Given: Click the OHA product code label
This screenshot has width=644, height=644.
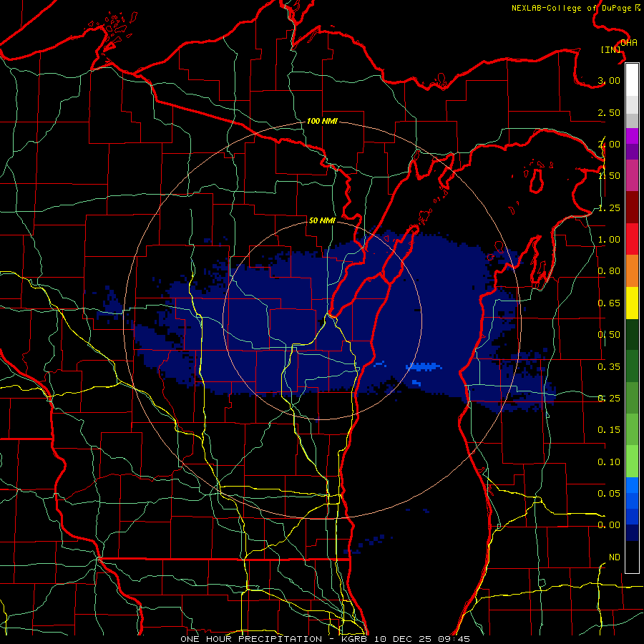Looking at the screenshot, I should [x=629, y=43].
